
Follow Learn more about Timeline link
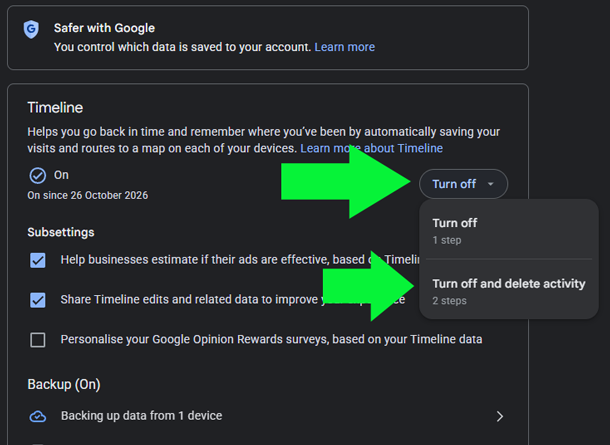372,148
